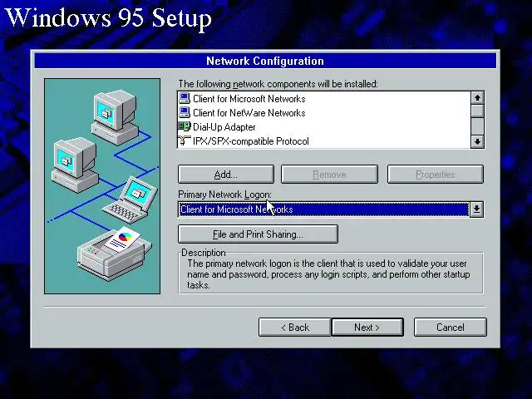Proceed with the Next > button

(367, 327)
